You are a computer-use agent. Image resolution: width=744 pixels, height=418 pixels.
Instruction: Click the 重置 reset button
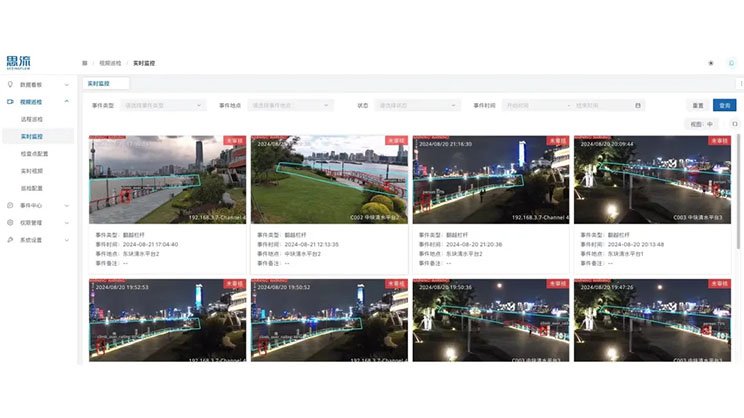coord(698,105)
